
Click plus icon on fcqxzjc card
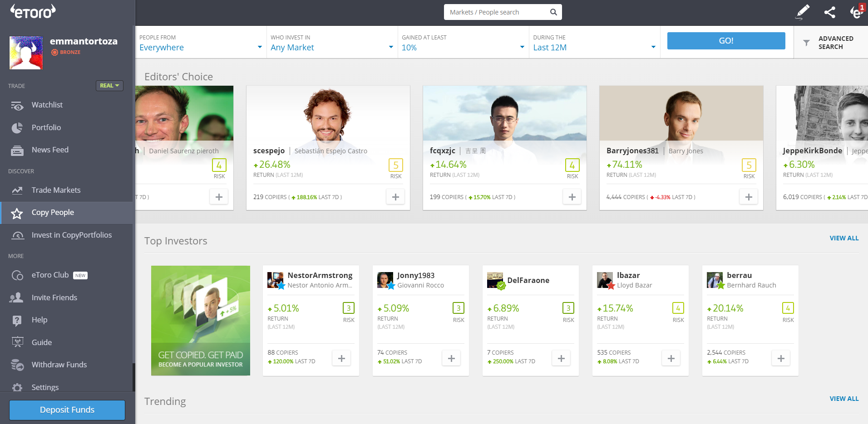(x=572, y=197)
